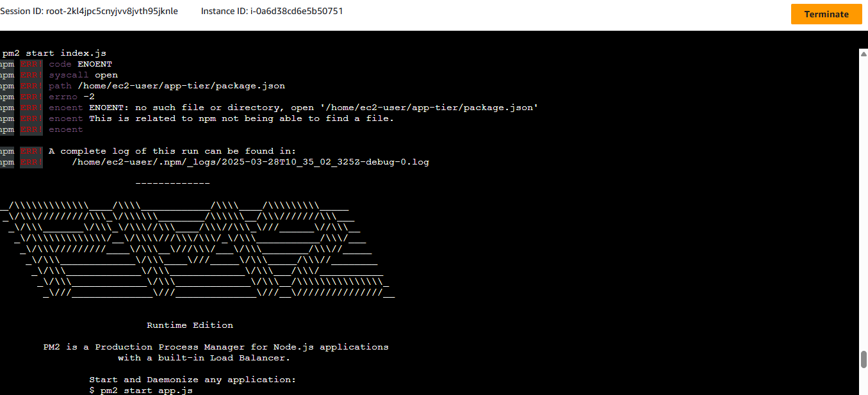This screenshot has height=395, width=868.
Task: Click the PM2 ASCII art logo
Action: (x=199, y=249)
